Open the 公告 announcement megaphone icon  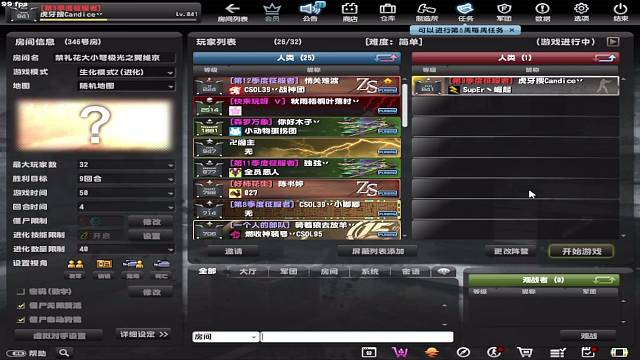[x=310, y=12]
